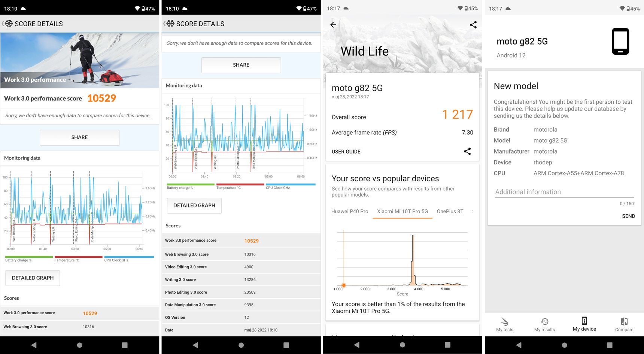Image resolution: width=644 pixels, height=354 pixels.
Task: Tap SCORE DETAILS header in first panel
Action: [x=39, y=24]
